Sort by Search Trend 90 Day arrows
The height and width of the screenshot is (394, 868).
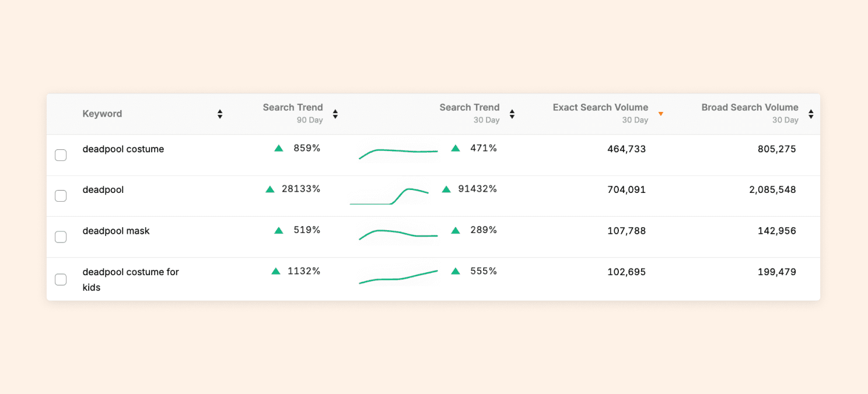335,114
